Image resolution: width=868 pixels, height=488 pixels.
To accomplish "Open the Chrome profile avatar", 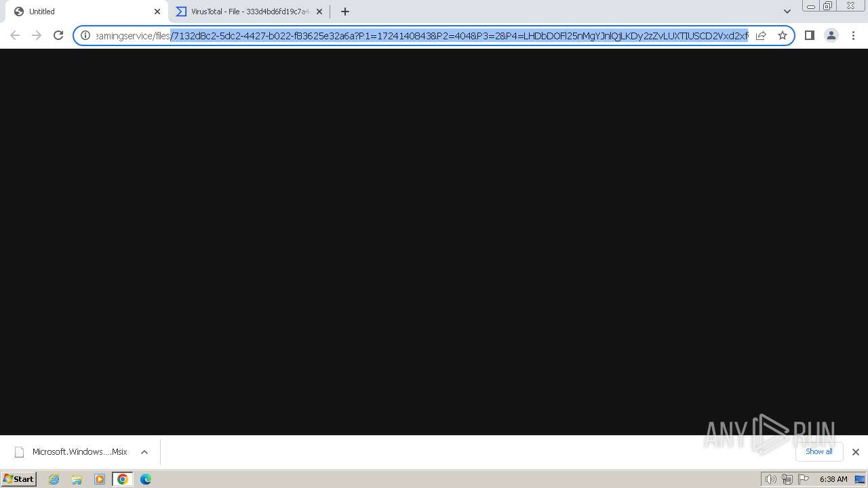I will [831, 35].
